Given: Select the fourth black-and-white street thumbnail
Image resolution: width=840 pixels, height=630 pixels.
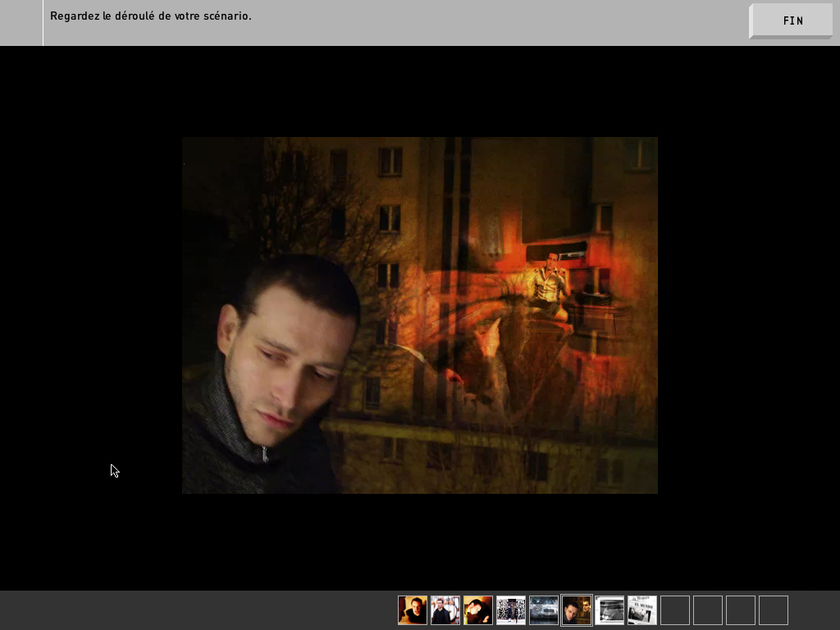Looking at the screenshot, I should pyautogui.click(x=511, y=610).
